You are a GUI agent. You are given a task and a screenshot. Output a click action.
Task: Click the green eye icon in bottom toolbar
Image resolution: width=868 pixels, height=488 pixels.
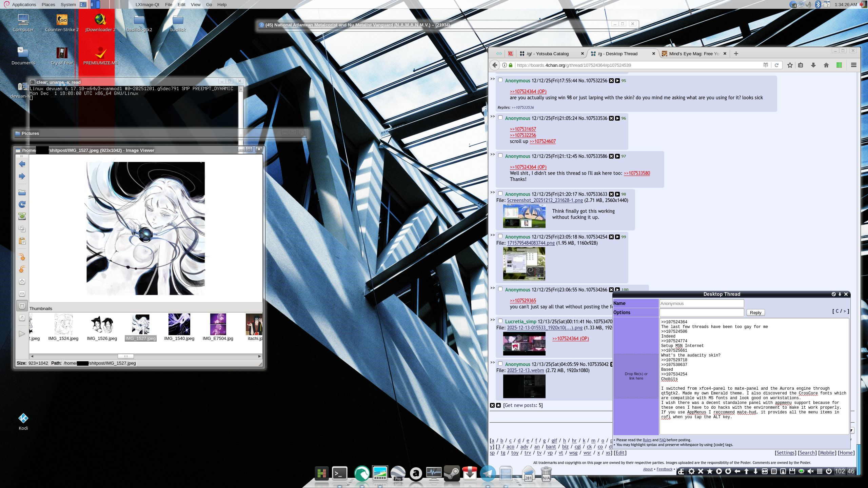(x=801, y=471)
